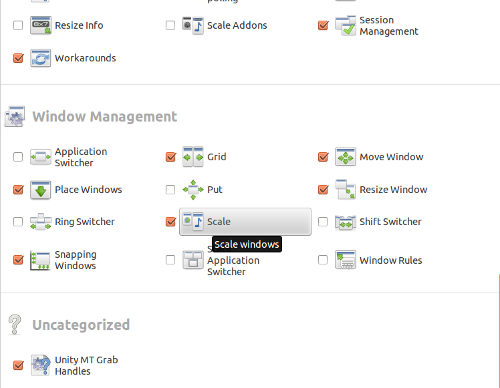Click the Move Window plugin icon

(345, 157)
